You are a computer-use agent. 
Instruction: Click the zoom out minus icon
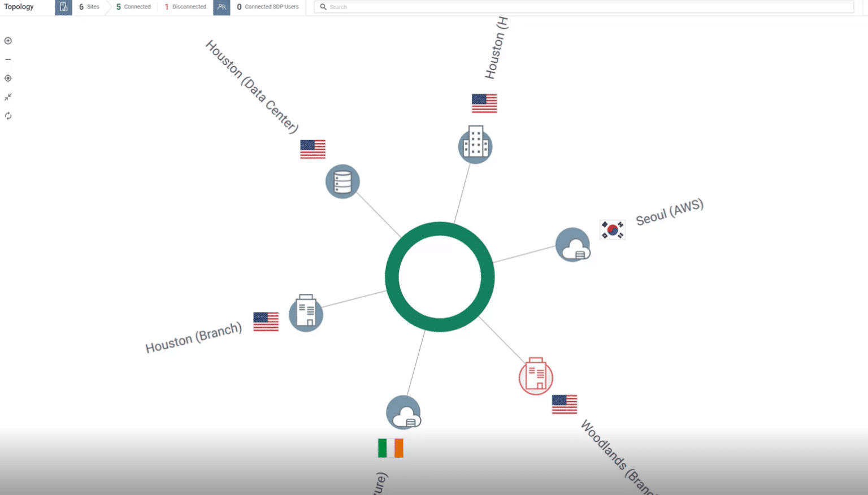8,59
